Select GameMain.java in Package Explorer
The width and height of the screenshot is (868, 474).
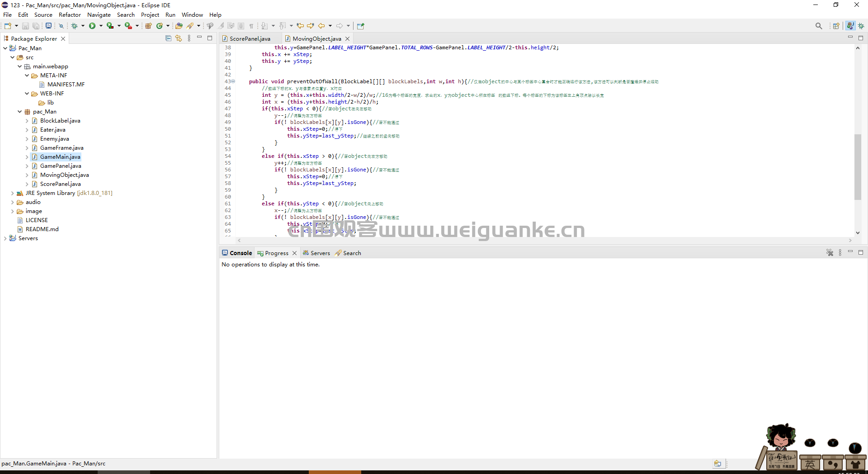[x=60, y=156]
